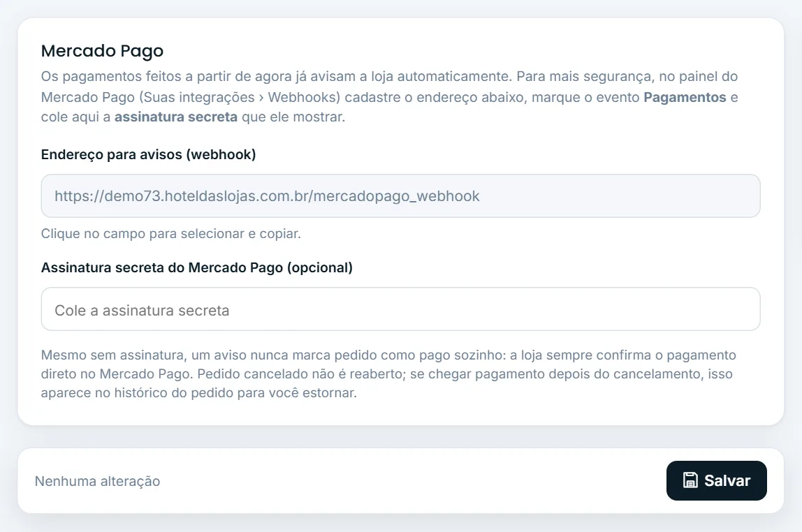Click the 'Clique no campo para selecionar e copiar.' hint
Viewport: 802px width, 532px height.
(171, 234)
